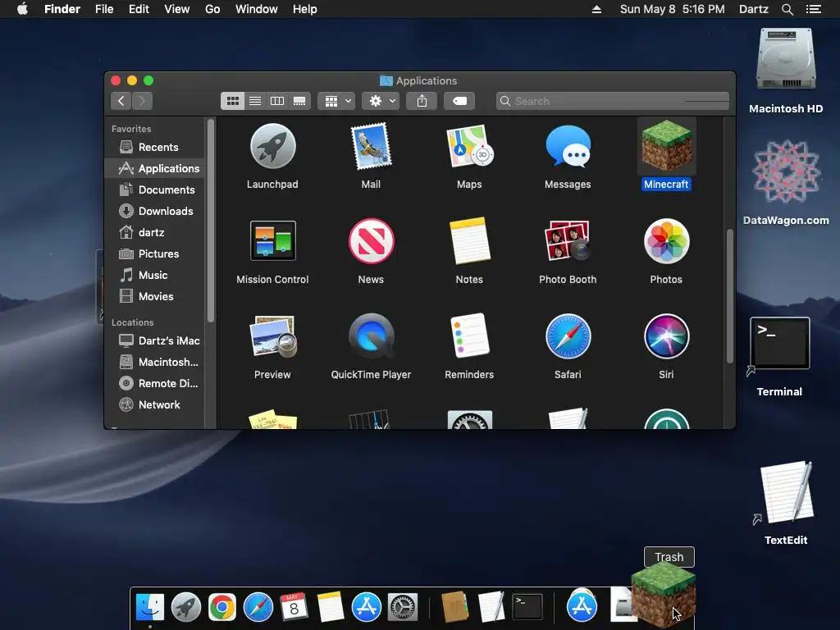
Task: Select the Reminders app icon
Action: point(469,336)
